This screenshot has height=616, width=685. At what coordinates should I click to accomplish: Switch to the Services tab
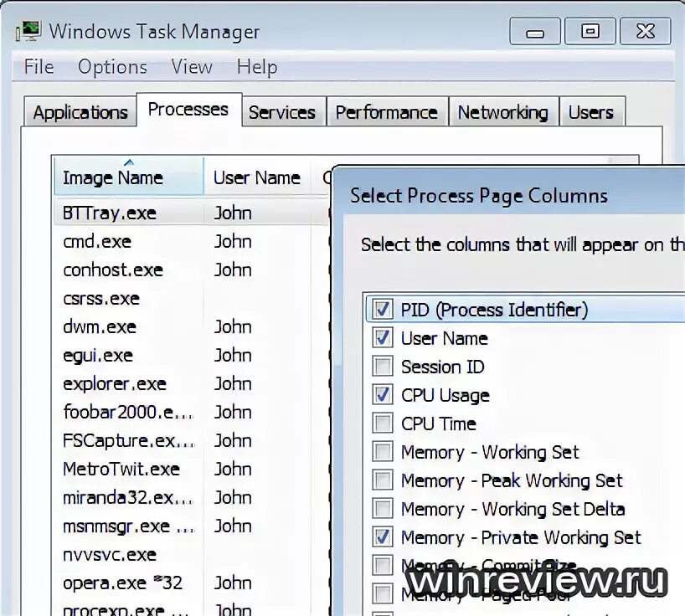coord(282,112)
